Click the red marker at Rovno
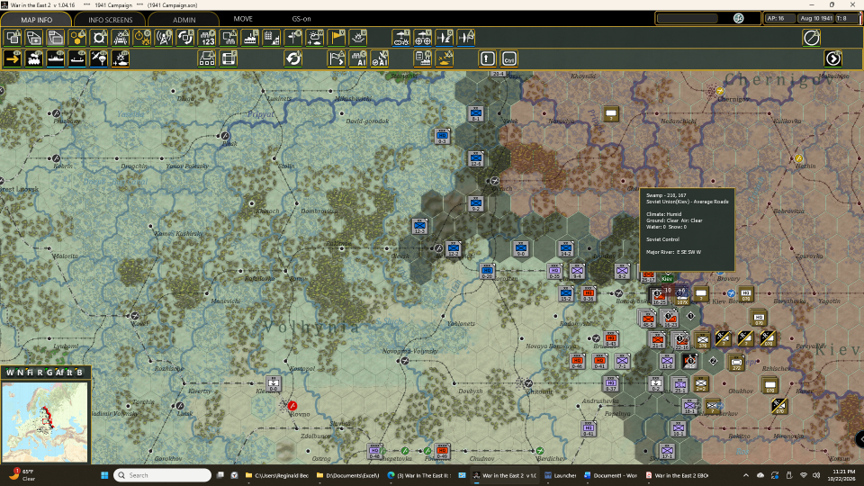 coord(293,406)
